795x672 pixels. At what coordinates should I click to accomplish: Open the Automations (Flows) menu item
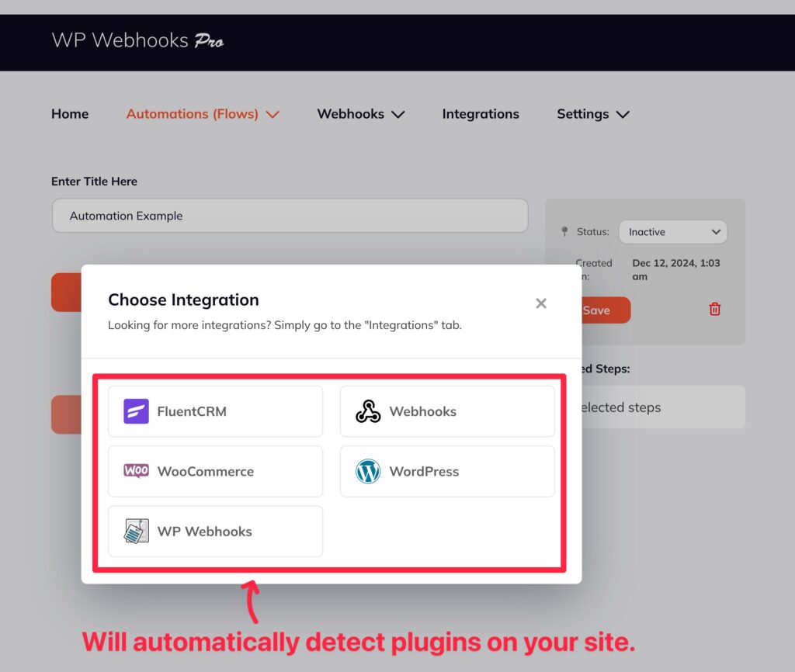pyautogui.click(x=193, y=113)
